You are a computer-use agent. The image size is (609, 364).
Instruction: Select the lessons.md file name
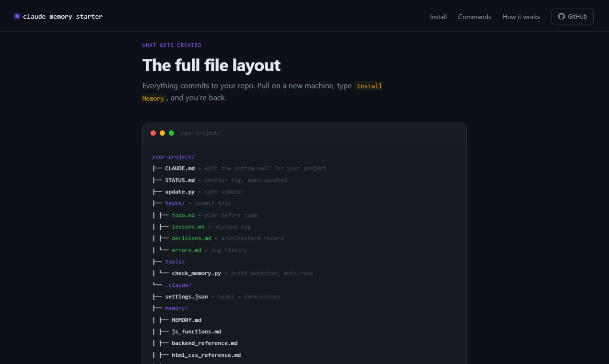click(x=188, y=227)
